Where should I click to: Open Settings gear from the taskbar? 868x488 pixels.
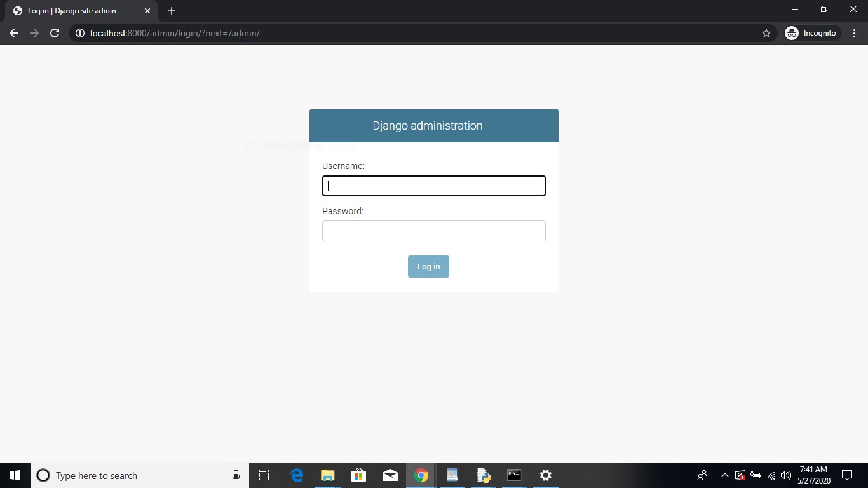(545, 475)
